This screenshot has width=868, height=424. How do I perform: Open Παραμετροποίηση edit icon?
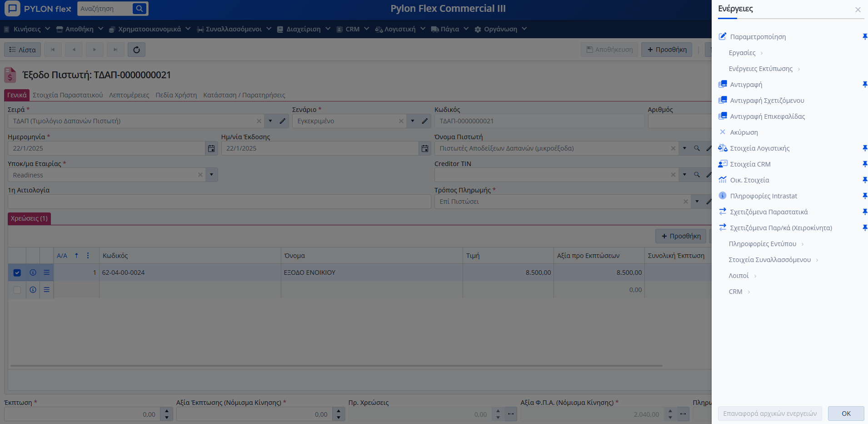[723, 36]
